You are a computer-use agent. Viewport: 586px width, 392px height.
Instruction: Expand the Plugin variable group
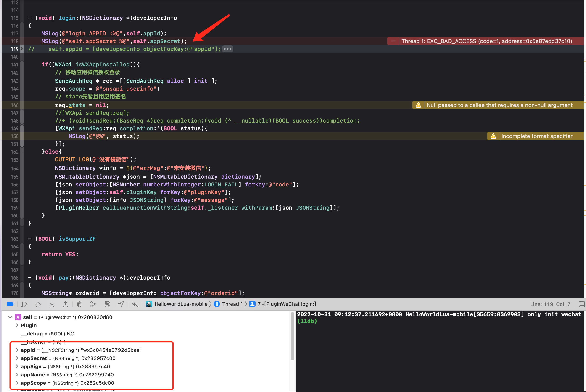coord(17,326)
